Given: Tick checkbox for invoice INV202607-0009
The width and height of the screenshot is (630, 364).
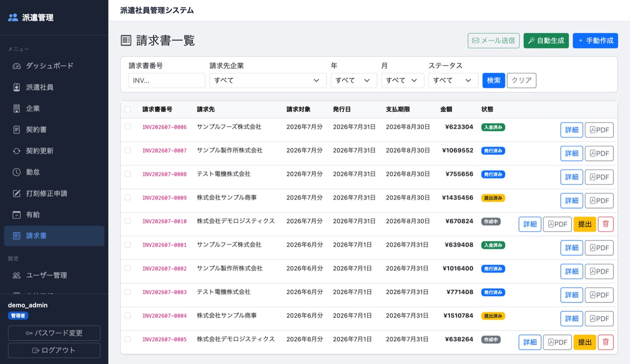Looking at the screenshot, I should pos(128,198).
